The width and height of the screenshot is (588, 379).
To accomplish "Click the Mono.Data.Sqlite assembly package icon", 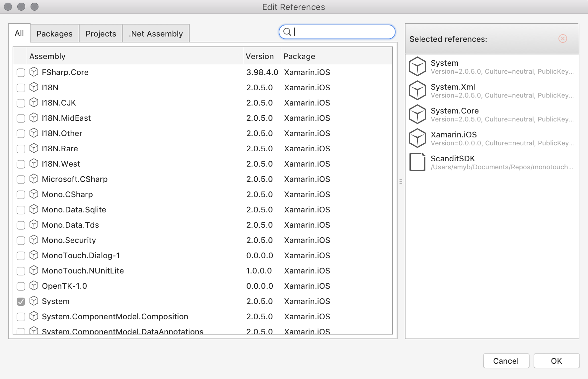I will coord(34,209).
